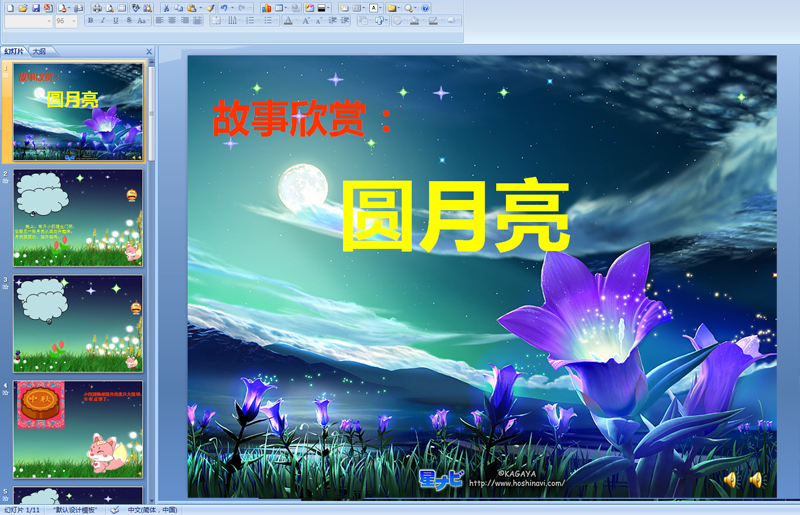
Task: Click the zoom magnifier icon
Action: click(x=409, y=8)
